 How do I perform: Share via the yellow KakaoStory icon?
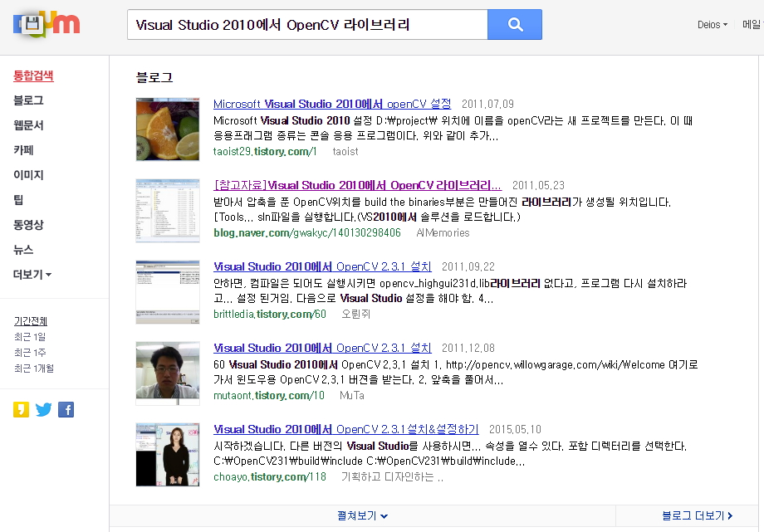point(21,410)
